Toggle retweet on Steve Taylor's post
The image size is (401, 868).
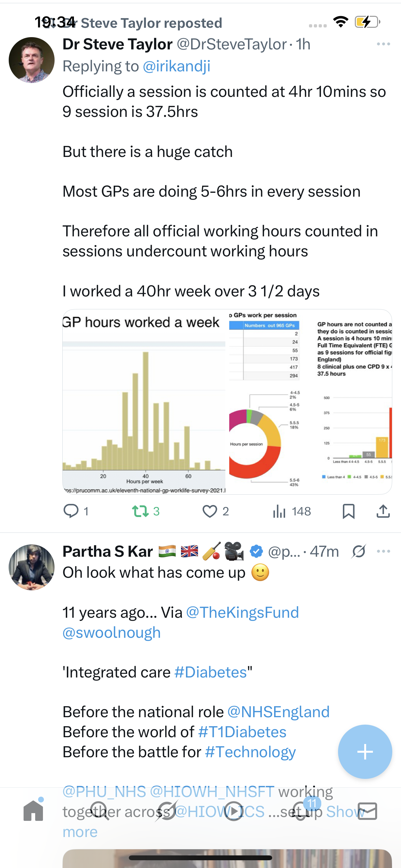pyautogui.click(x=146, y=511)
